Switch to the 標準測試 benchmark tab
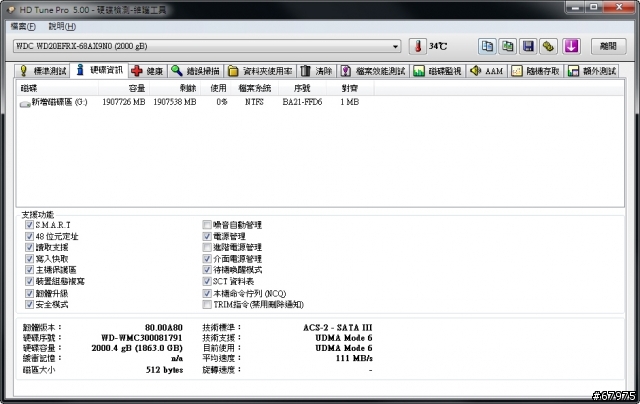Viewport: 640px width, 404px height. pyautogui.click(x=42, y=71)
